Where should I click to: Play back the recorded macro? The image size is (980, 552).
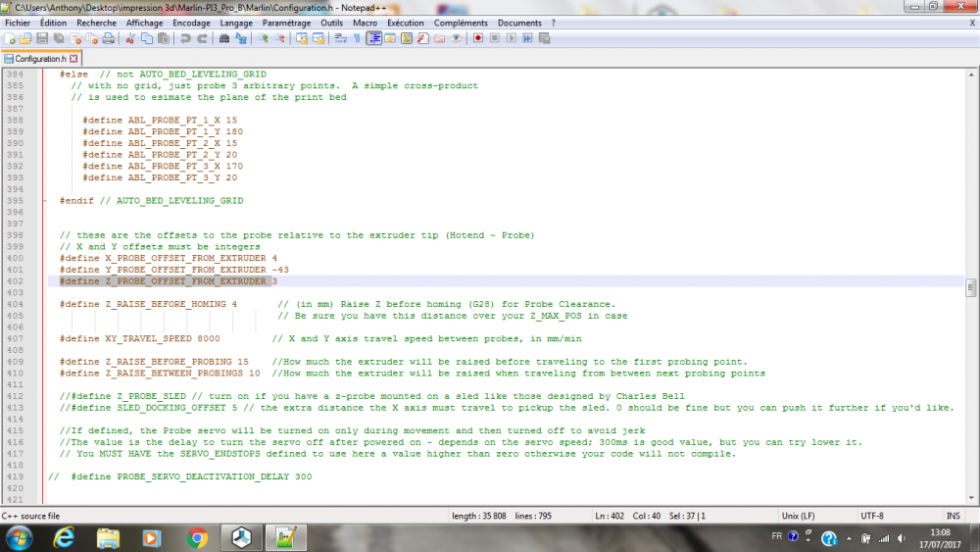pyautogui.click(x=512, y=39)
